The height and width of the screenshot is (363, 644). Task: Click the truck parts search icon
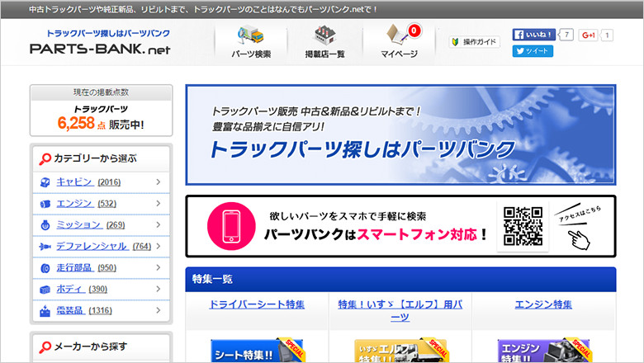(250, 35)
